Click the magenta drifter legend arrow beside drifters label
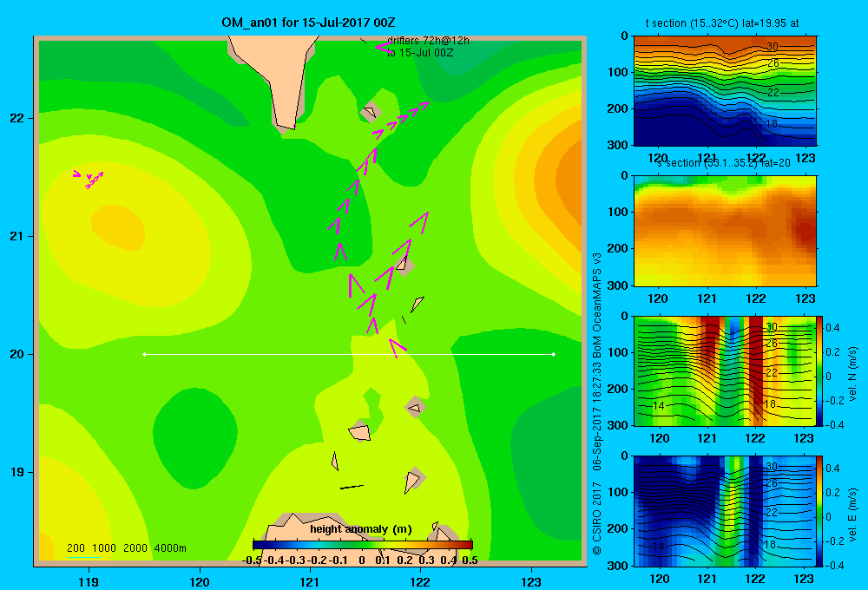 (x=383, y=48)
